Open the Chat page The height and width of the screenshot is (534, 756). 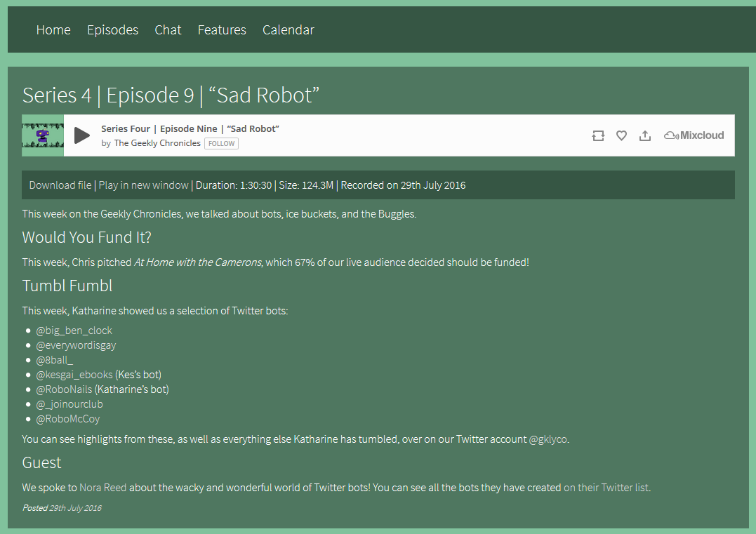click(x=168, y=30)
